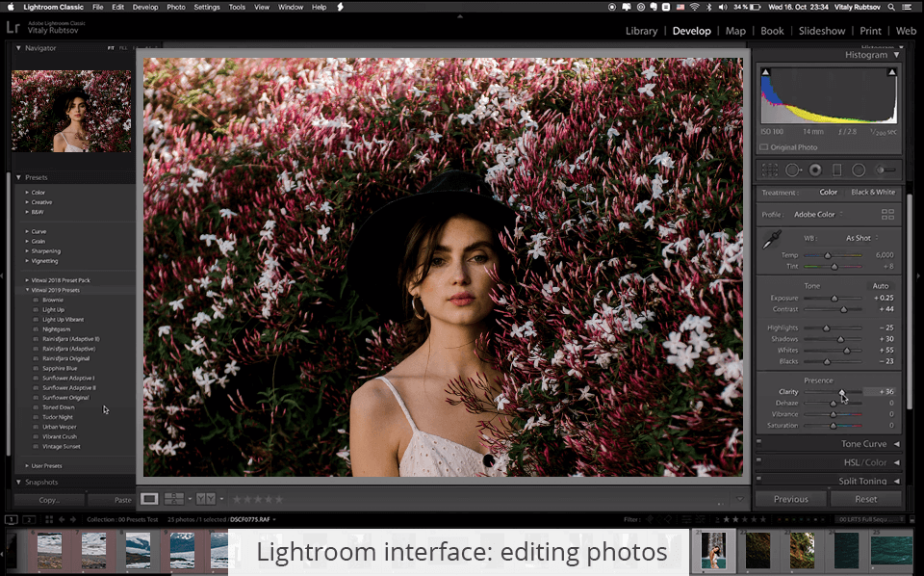This screenshot has height=576, width=924.
Task: Click the Before/After YY view icon
Action: pyautogui.click(x=206, y=499)
